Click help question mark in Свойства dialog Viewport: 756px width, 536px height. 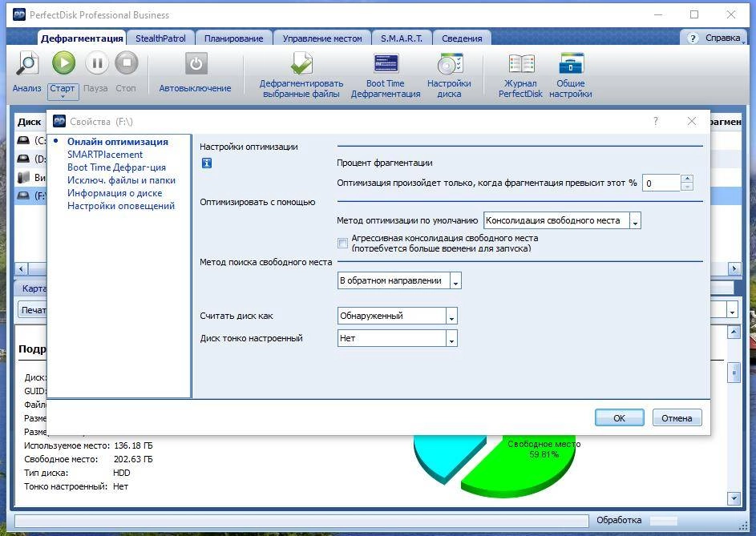[655, 122]
